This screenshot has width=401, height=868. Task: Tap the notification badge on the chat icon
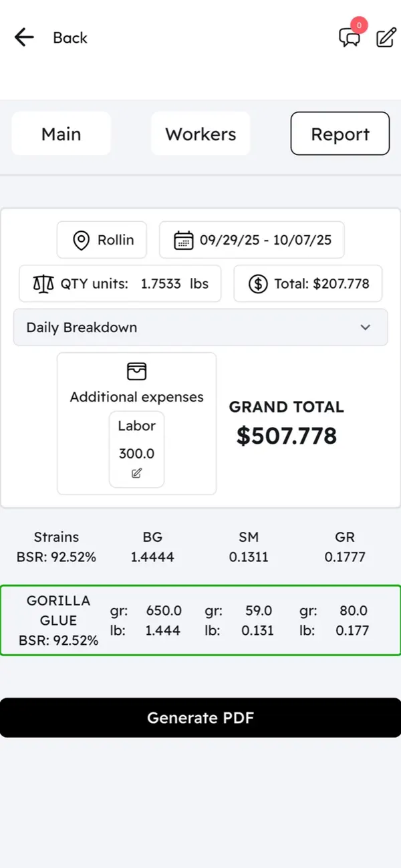click(359, 25)
